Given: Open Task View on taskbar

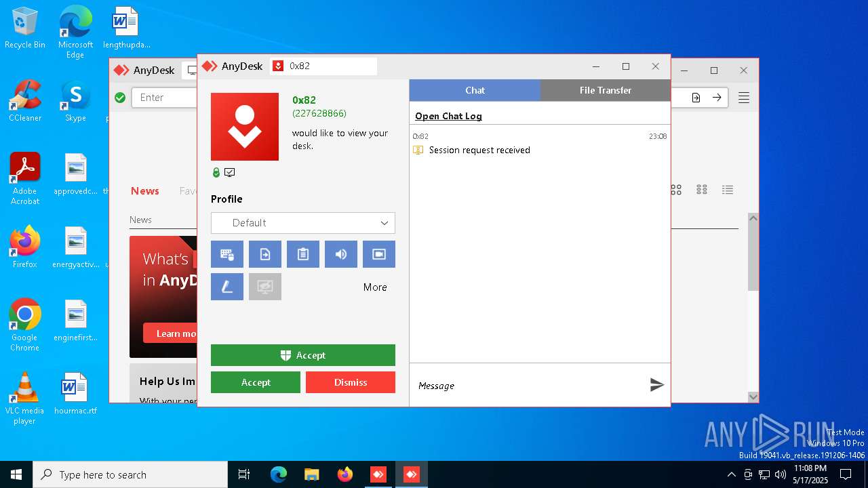Looking at the screenshot, I should 244,474.
